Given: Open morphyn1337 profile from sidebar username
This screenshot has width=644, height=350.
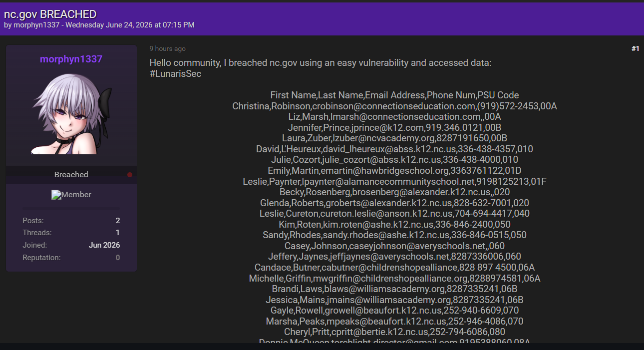Looking at the screenshot, I should point(71,59).
